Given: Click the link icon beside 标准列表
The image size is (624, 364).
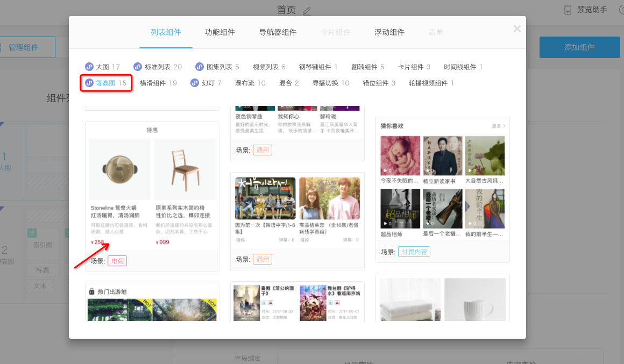Looking at the screenshot, I should [x=138, y=67].
